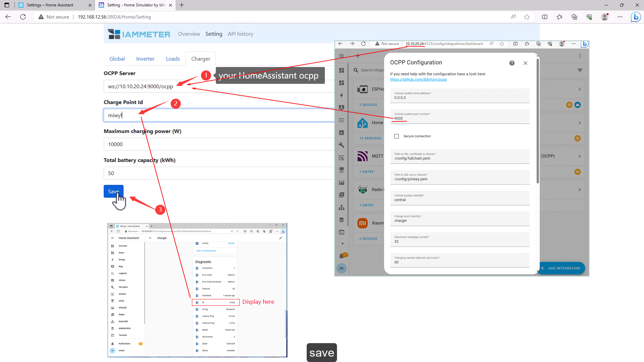Switch to the Loads tab
This screenshot has width=644, height=362.
coord(173,59)
